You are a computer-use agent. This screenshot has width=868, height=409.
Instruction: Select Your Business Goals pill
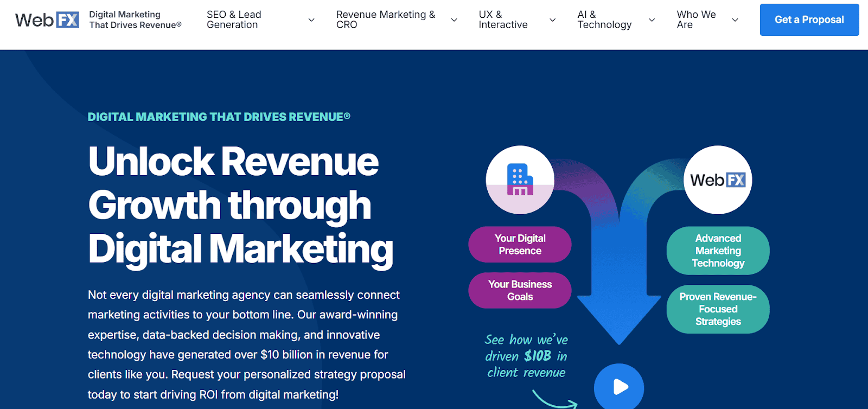pos(520,290)
